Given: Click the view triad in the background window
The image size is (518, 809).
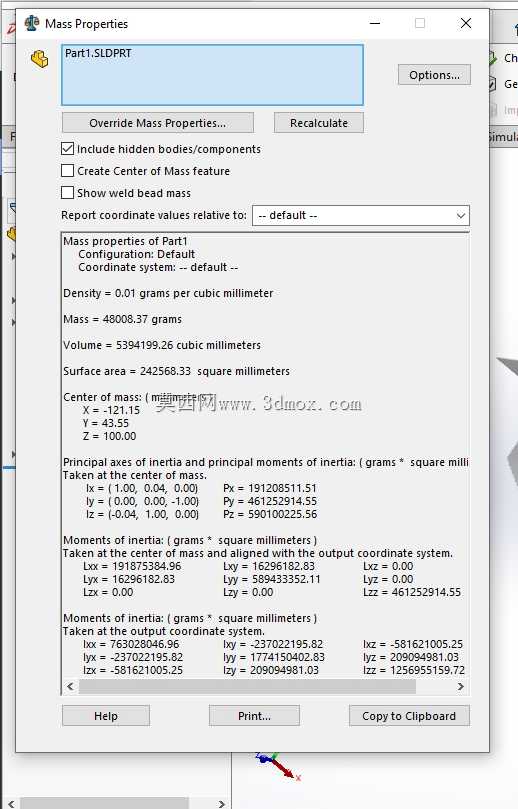Looking at the screenshot, I should point(277,765).
